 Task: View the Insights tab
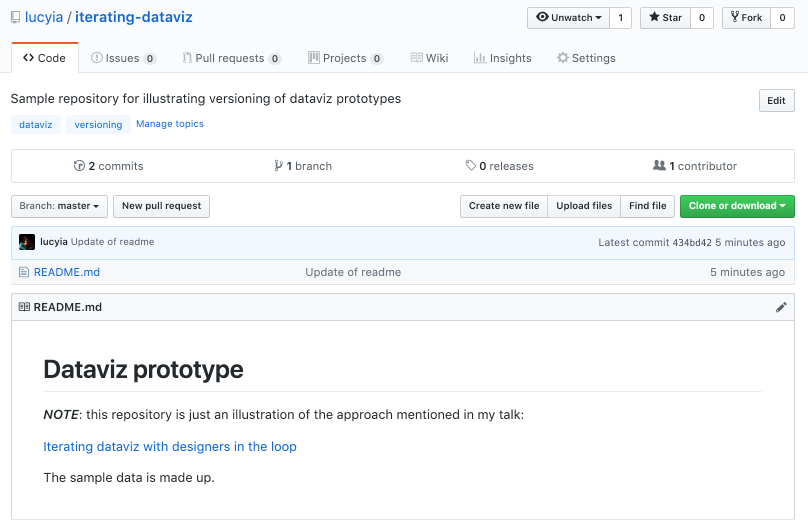[x=502, y=58]
